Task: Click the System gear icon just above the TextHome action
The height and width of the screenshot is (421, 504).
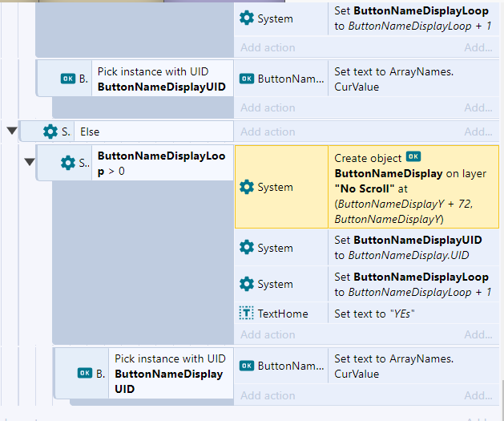Action: [x=247, y=284]
